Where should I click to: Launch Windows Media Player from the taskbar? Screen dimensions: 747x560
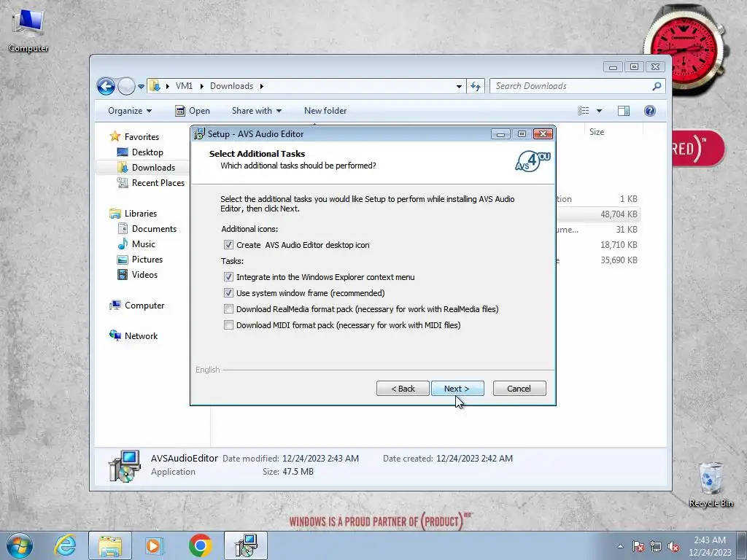point(154,545)
